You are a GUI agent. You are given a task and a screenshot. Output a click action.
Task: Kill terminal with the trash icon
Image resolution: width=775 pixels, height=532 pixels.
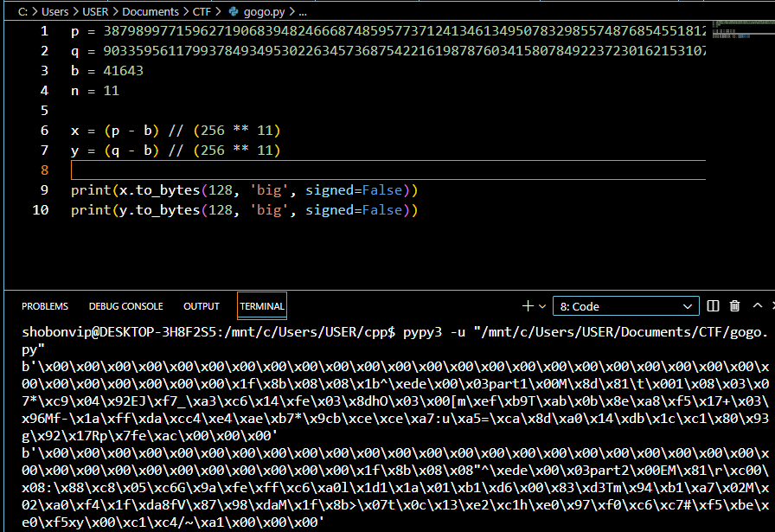(x=734, y=306)
